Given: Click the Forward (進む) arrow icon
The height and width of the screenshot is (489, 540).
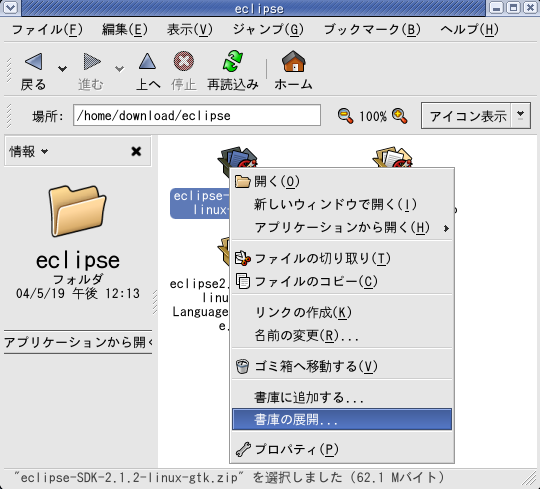Looking at the screenshot, I should pyautogui.click(x=92, y=62).
